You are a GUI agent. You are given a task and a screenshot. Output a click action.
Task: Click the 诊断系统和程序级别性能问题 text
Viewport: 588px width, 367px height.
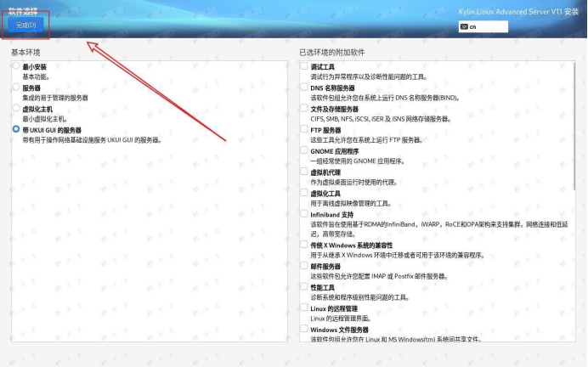359,297
